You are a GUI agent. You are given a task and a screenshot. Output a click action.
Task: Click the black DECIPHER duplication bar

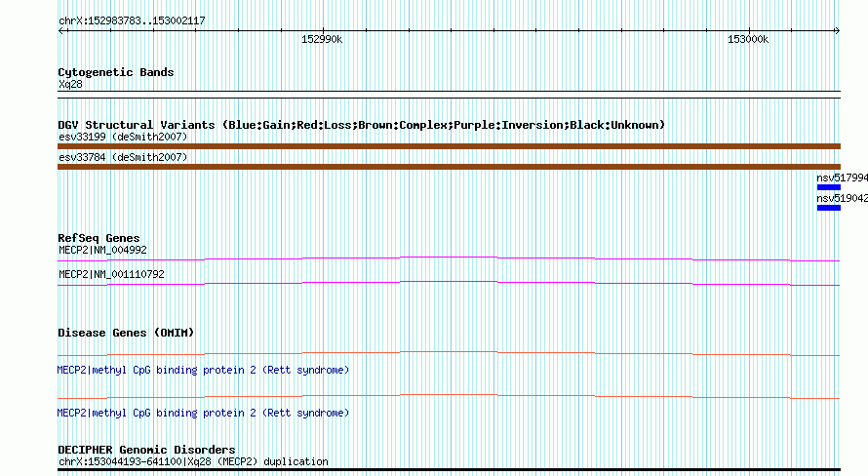pos(449,470)
